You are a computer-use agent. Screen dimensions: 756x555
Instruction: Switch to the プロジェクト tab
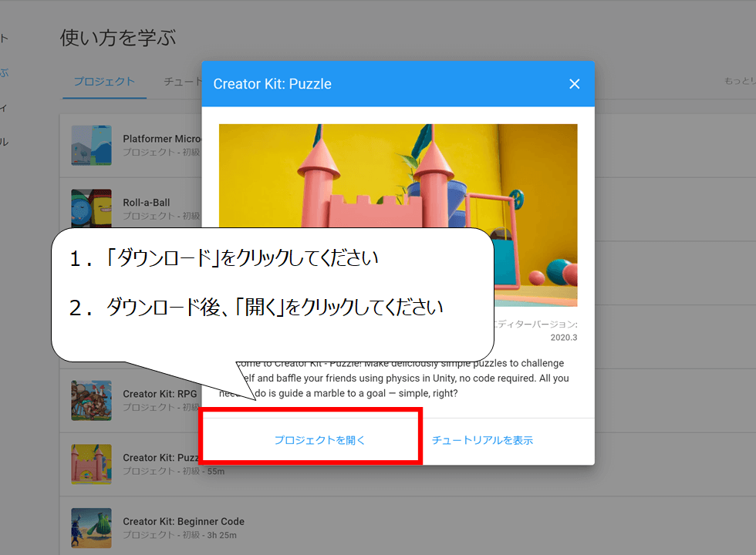point(104,82)
